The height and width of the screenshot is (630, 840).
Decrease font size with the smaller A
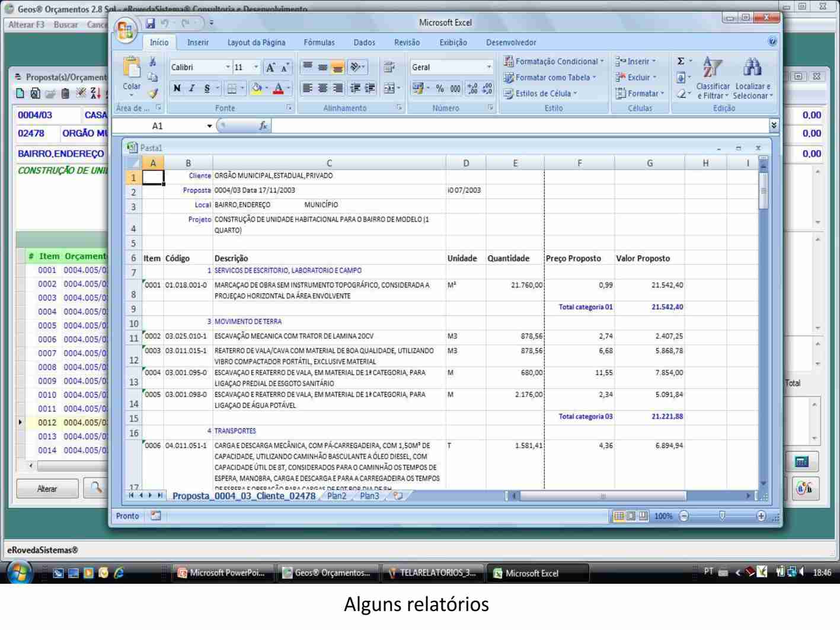[285, 68]
